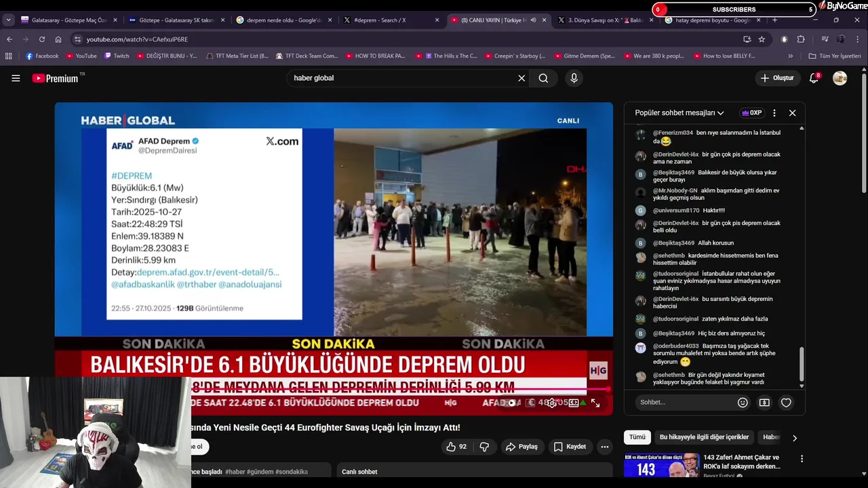Bookmark this page with the star
Image resolution: width=868 pixels, height=488 pixels.
click(x=762, y=39)
